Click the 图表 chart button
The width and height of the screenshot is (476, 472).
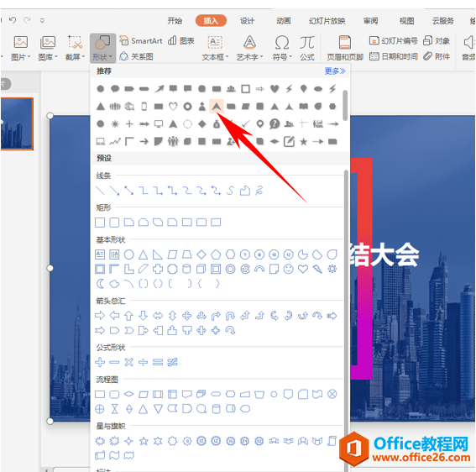coord(181,40)
